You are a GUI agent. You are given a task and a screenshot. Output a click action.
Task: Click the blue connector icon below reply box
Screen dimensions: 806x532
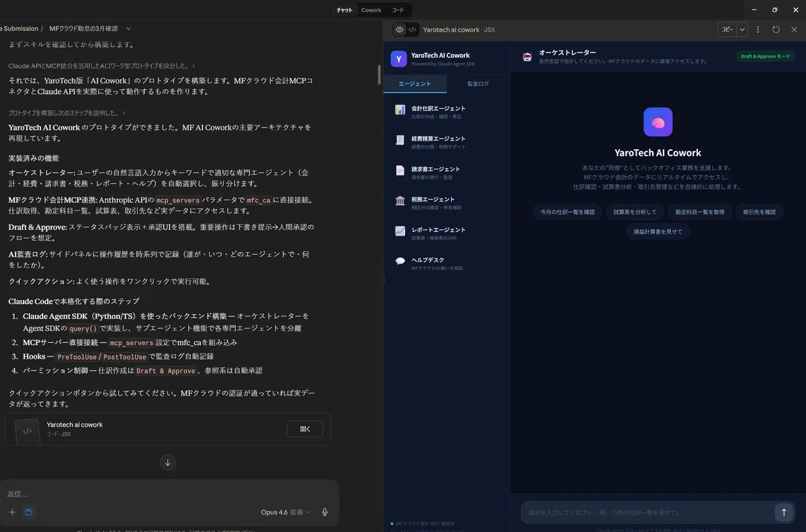pos(28,513)
